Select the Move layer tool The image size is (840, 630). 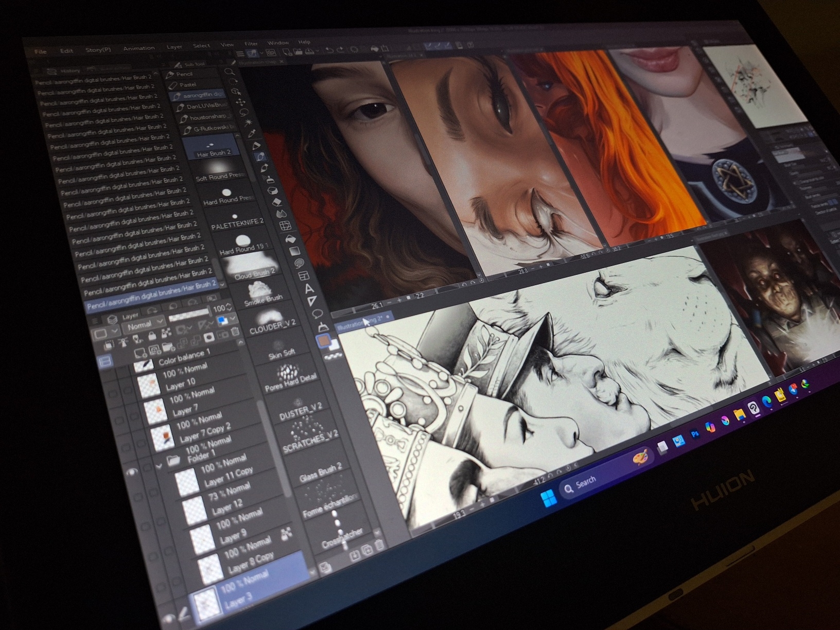240,102
